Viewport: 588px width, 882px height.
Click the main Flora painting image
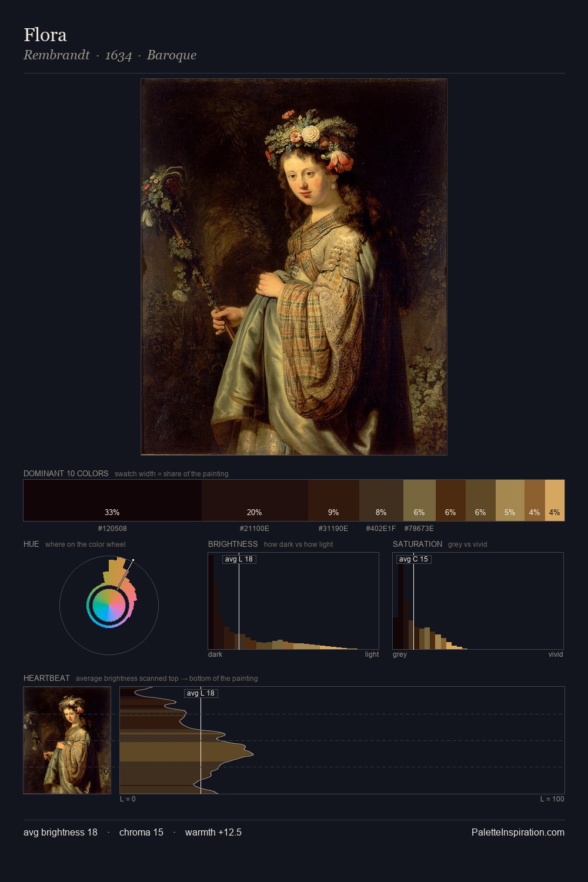tap(294, 267)
